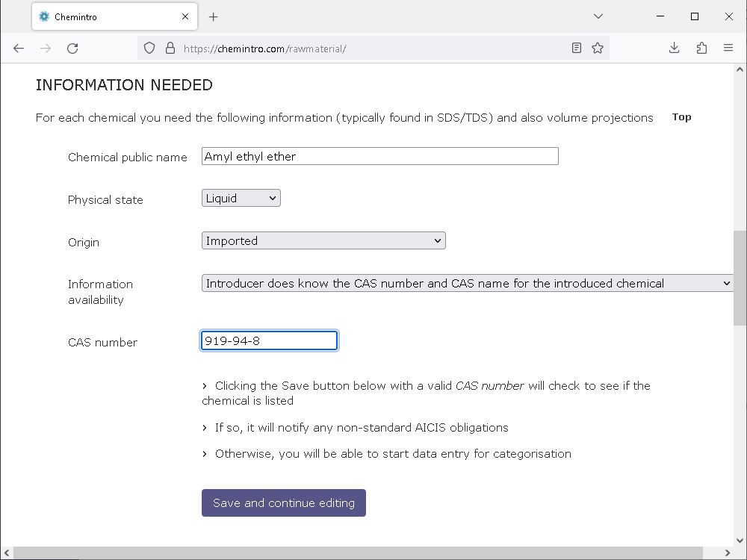Click the CAS number label

point(102,343)
